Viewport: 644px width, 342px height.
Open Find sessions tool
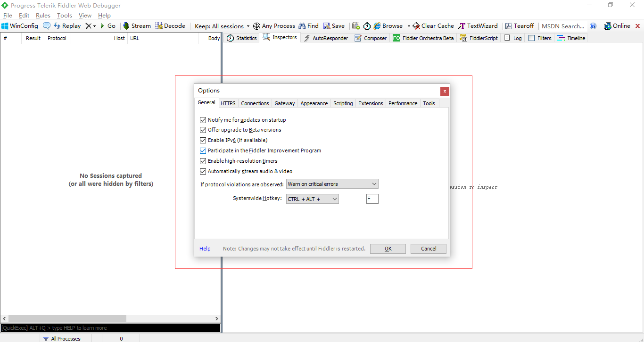point(309,26)
